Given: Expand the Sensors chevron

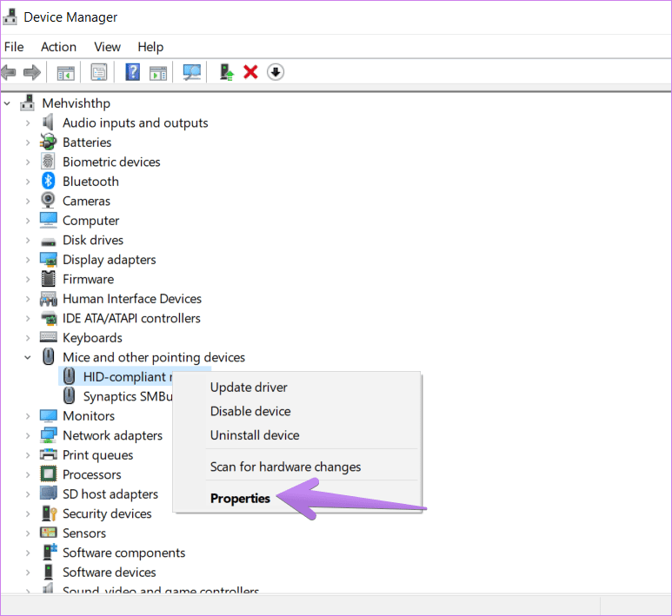Looking at the screenshot, I should coord(28,533).
